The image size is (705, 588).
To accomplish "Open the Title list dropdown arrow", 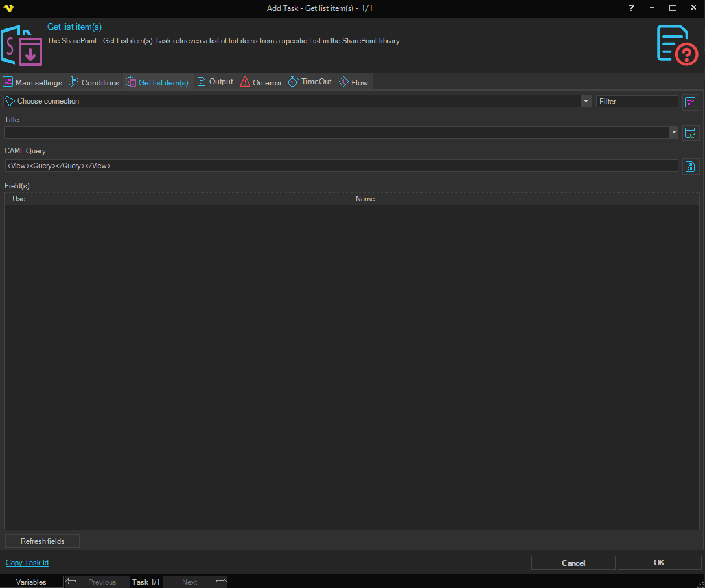I will 674,132.
